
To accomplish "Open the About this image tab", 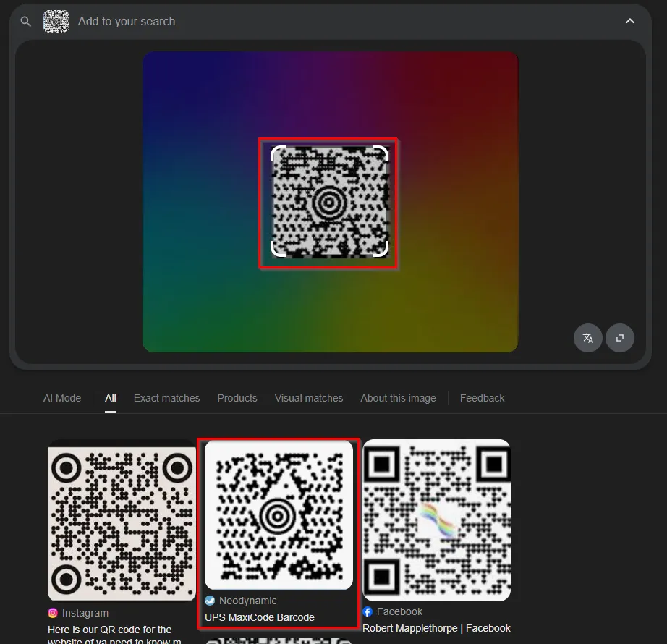I will 398,398.
